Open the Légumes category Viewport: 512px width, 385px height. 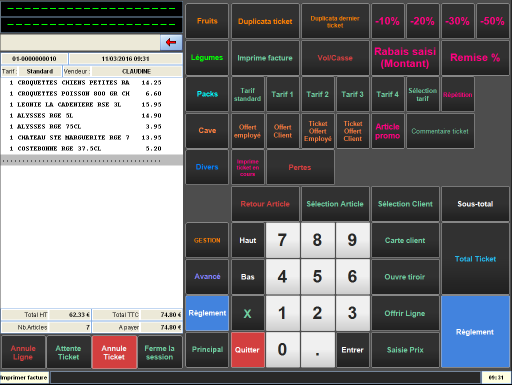[x=207, y=58]
